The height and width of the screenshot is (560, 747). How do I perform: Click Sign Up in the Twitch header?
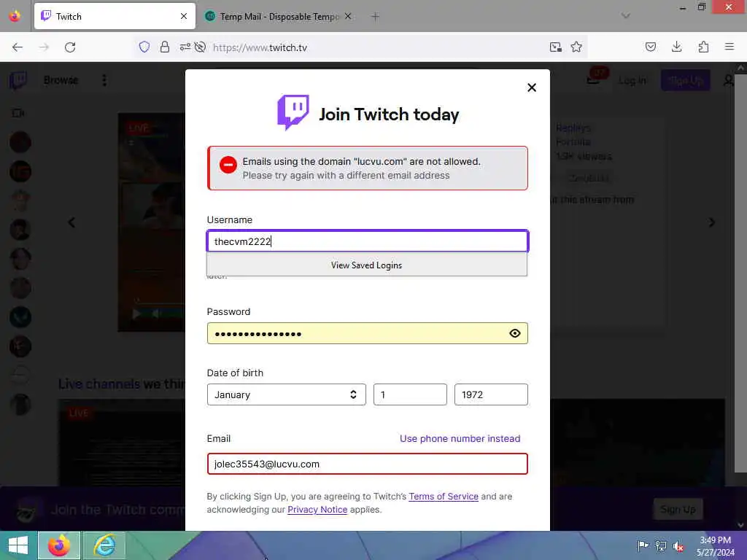point(686,80)
